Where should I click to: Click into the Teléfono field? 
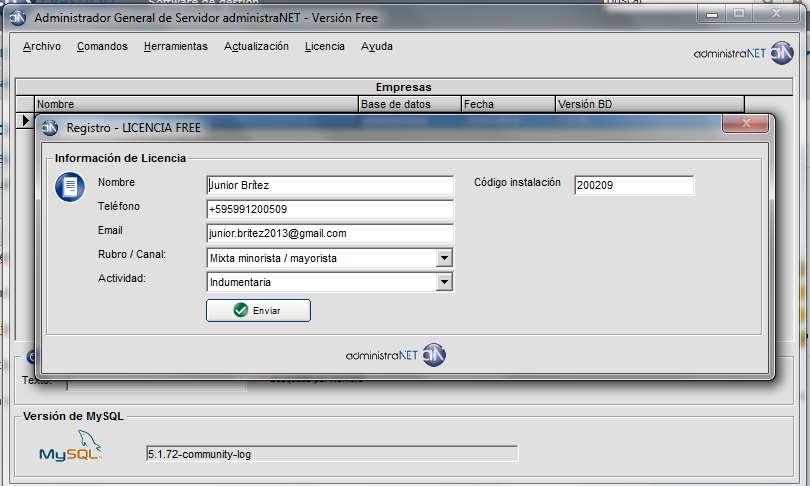[x=330, y=209]
